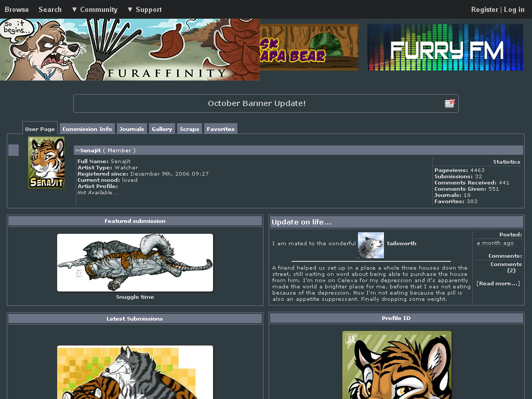532x399 pixels.
Task: Click the Registered since date text
Action: [143, 174]
